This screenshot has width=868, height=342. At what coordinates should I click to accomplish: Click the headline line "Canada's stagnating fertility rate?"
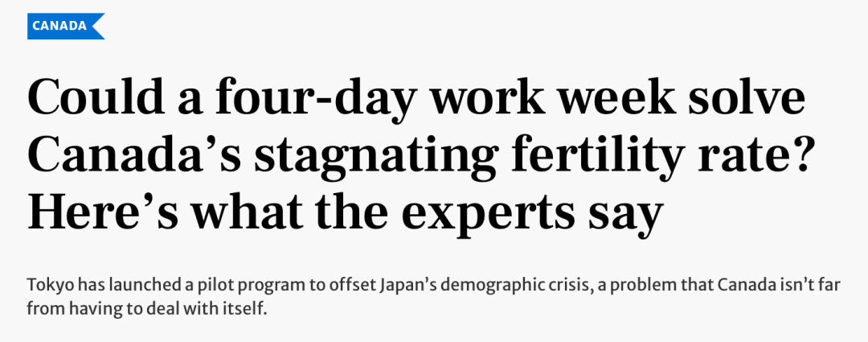pyautogui.click(x=419, y=155)
